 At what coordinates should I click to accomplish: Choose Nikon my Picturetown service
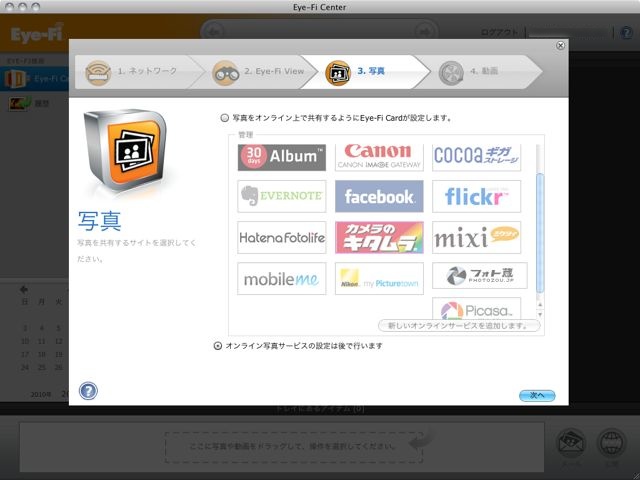pyautogui.click(x=379, y=279)
